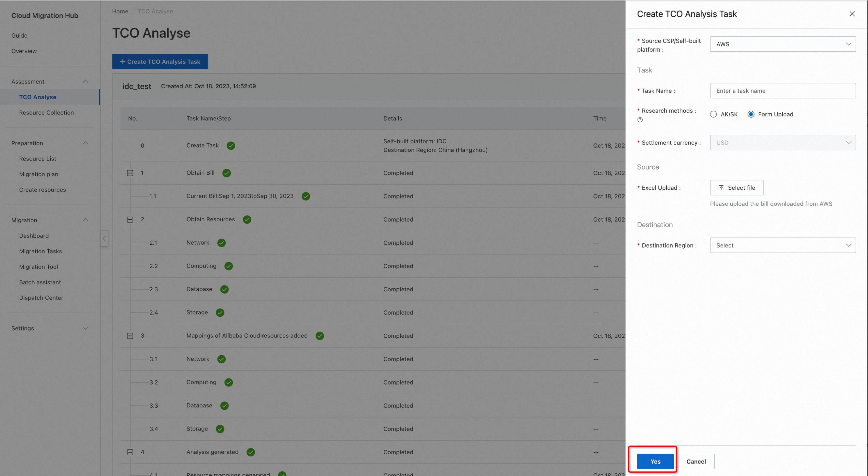The height and width of the screenshot is (476, 868).
Task: Collapse row 1 Obtain Bill tree
Action: click(130, 173)
